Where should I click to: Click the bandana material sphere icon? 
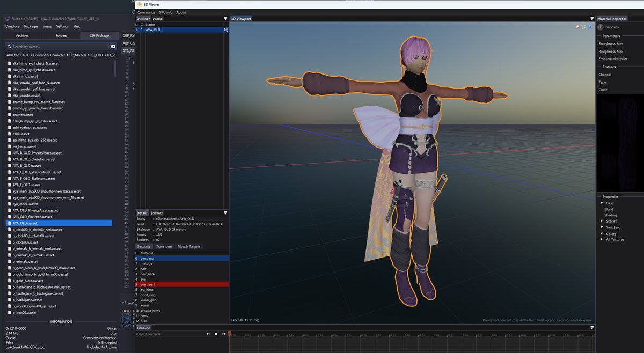coord(601,27)
